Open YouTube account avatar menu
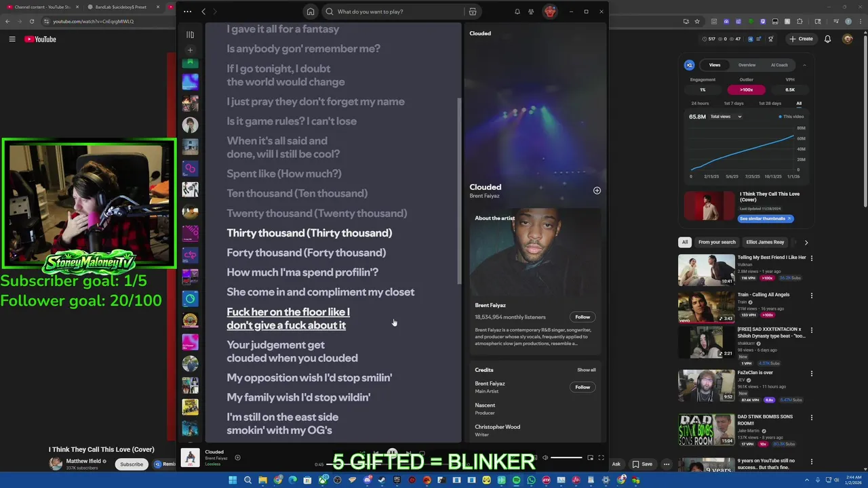868x488 pixels. pyautogui.click(x=847, y=39)
